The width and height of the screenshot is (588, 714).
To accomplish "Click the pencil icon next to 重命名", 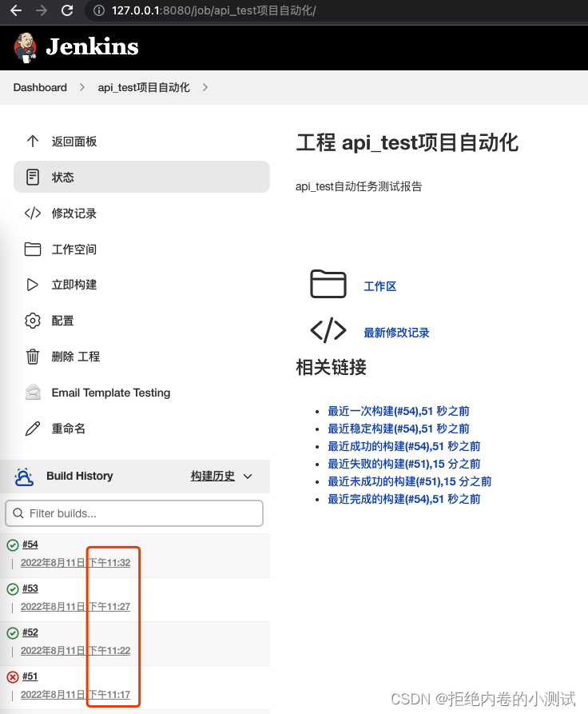I will (x=32, y=429).
